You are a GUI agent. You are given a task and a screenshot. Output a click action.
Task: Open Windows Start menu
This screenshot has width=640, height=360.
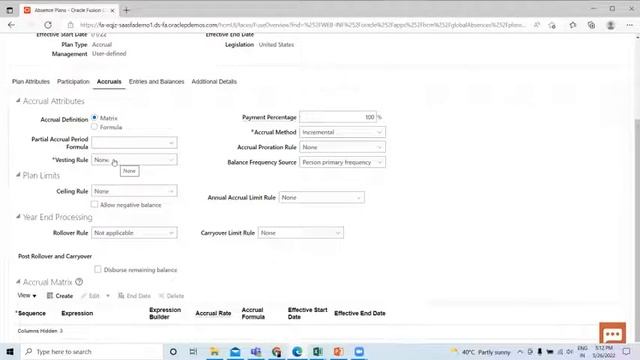tap(10, 351)
